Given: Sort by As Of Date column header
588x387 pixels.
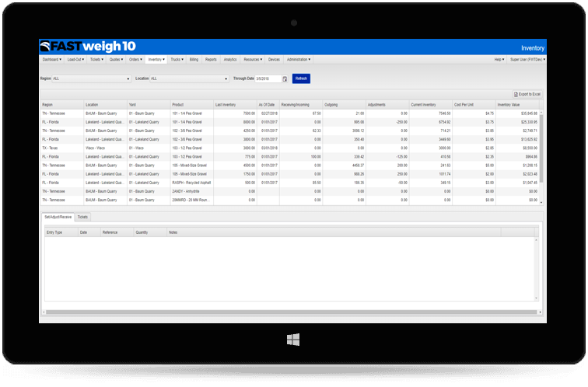Looking at the screenshot, I should point(268,105).
